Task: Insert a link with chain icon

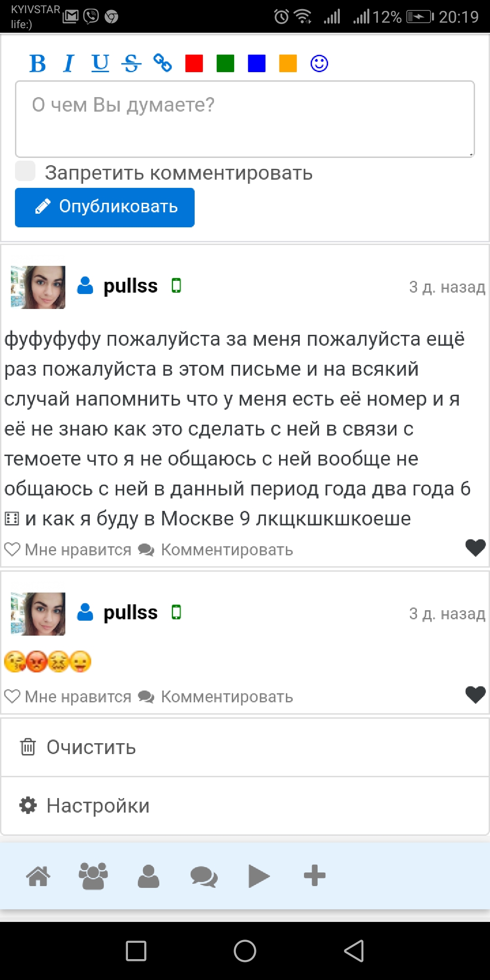Action: point(162,64)
